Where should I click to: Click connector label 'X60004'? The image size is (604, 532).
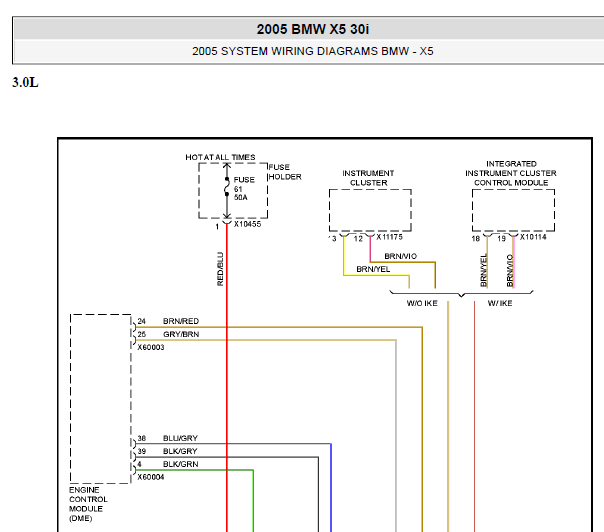click(151, 477)
